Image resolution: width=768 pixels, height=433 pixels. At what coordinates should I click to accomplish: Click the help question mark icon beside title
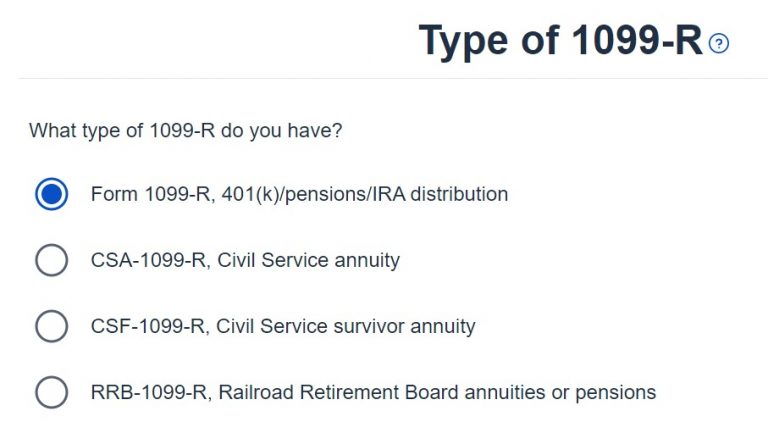tap(719, 44)
